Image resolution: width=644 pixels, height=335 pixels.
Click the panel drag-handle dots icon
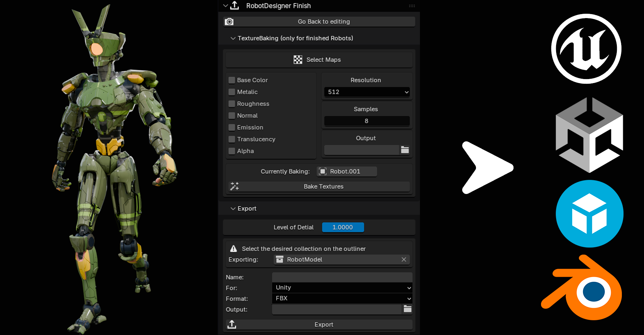(x=412, y=6)
